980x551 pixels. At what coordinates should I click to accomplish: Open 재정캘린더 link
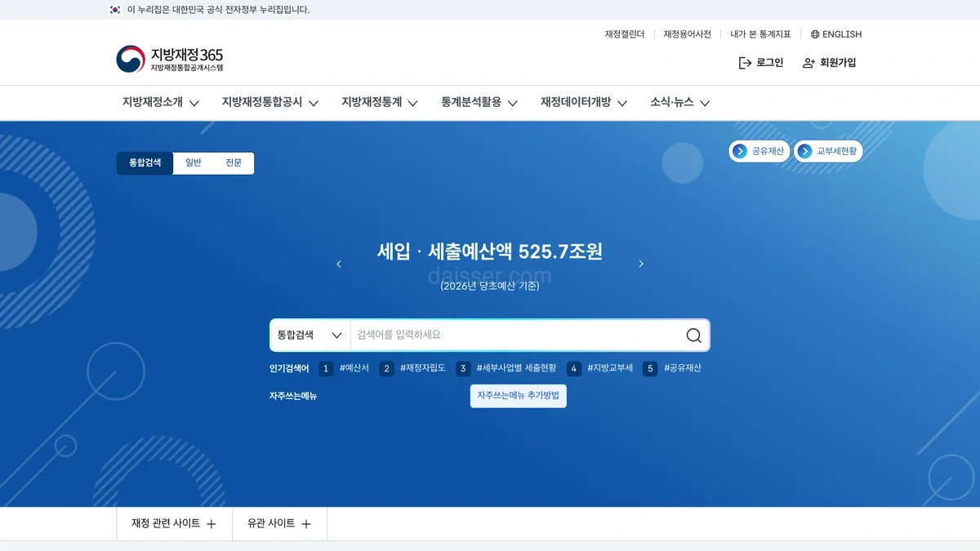(x=625, y=34)
